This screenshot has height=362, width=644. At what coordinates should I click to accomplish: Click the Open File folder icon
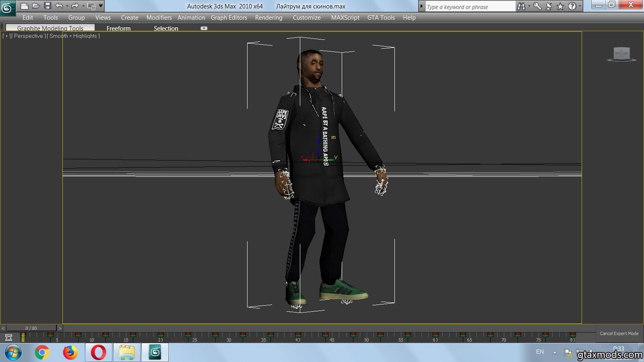36,6
